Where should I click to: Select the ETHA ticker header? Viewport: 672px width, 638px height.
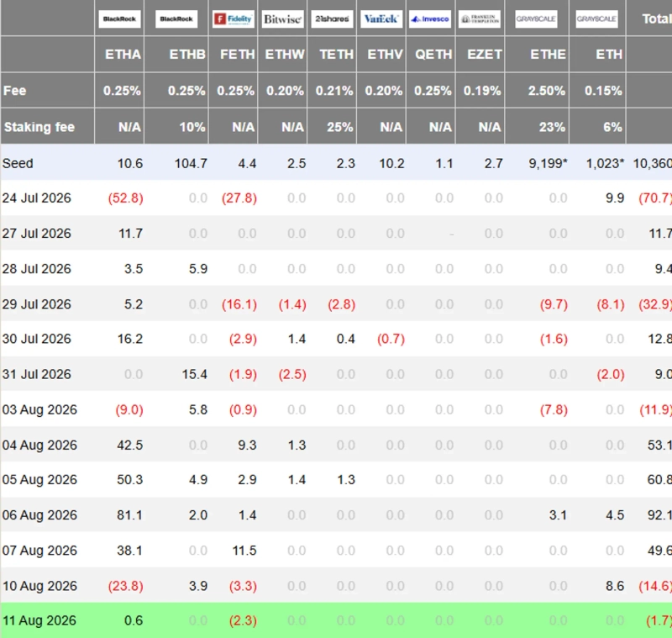pos(123,55)
